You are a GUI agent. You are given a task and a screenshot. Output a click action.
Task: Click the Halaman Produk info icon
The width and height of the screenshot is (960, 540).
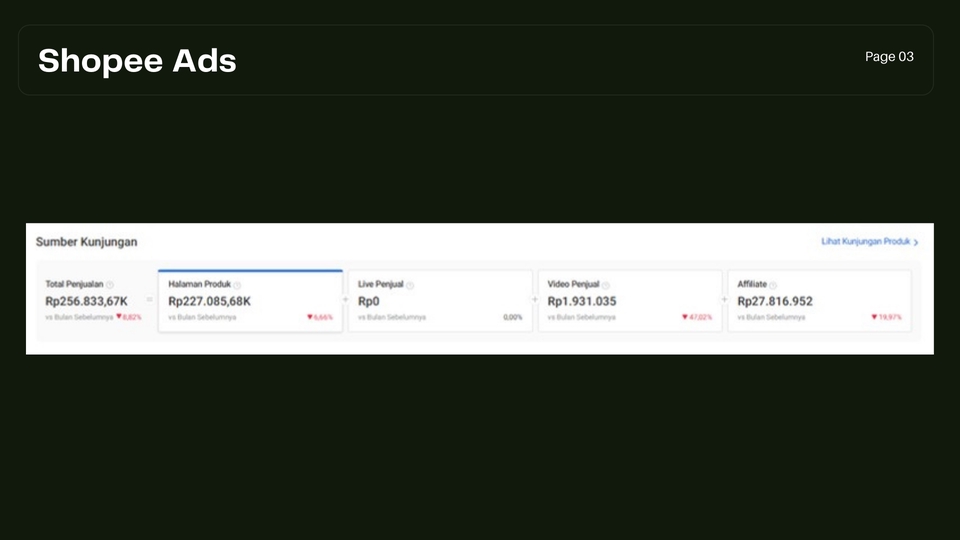[x=237, y=285]
